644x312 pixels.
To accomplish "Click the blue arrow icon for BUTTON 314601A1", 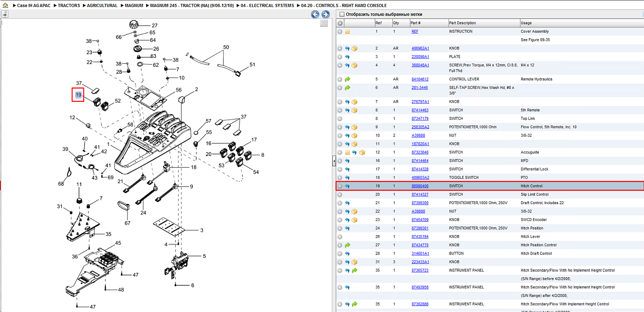I will (x=347, y=254).
